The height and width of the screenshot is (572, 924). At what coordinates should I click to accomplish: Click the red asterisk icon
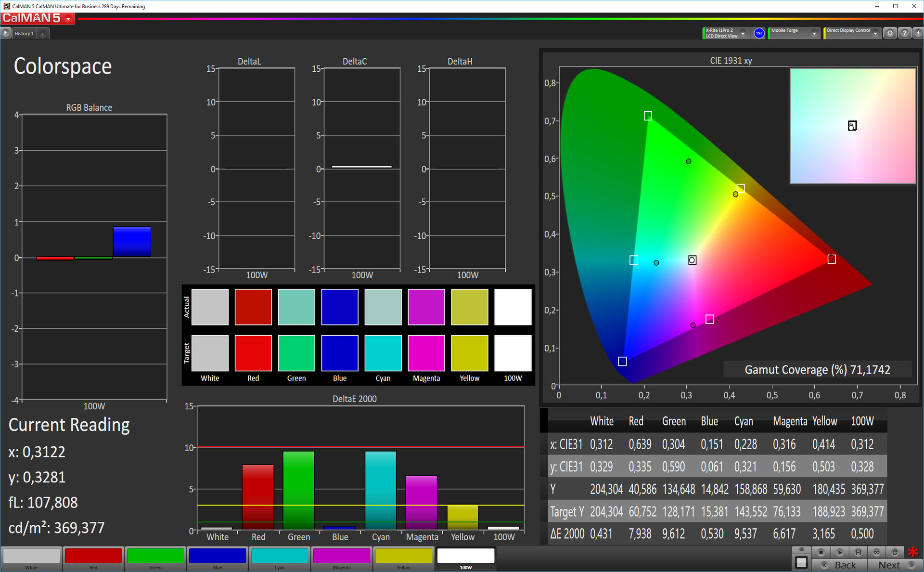tap(913, 552)
